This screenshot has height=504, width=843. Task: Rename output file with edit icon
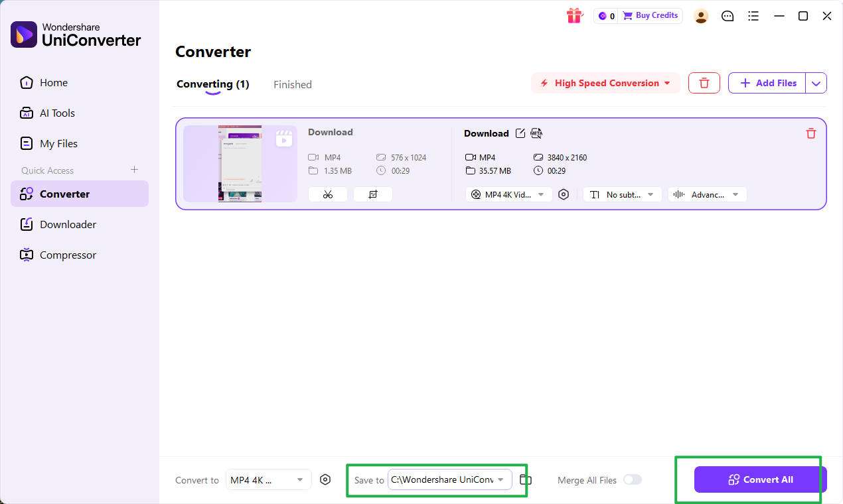520,133
